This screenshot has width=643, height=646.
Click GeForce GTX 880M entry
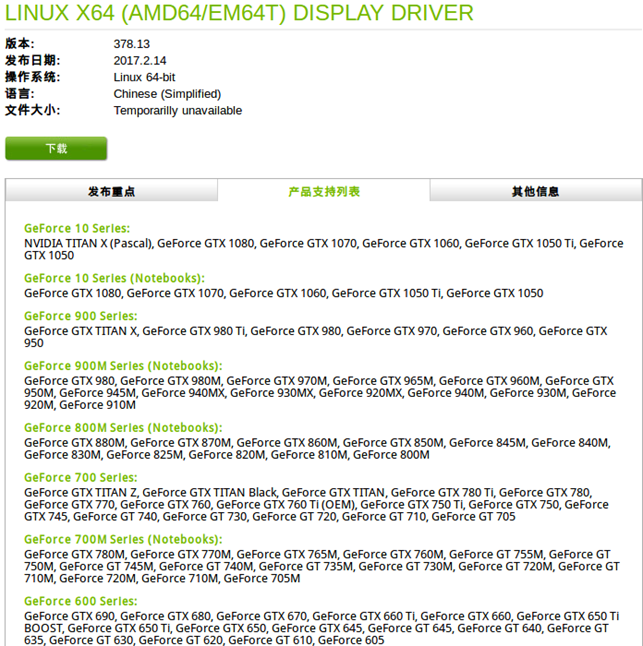coord(75,442)
